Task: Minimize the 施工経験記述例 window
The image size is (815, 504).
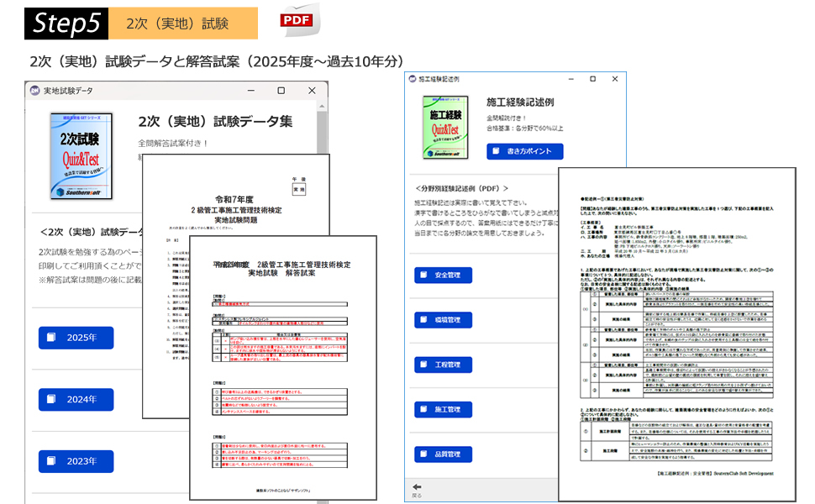Action: tap(571, 79)
